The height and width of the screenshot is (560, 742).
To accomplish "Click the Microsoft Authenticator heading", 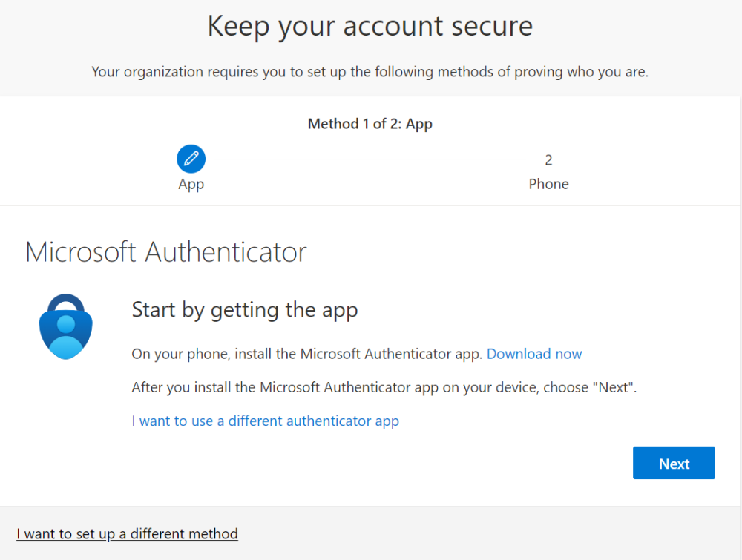I will tap(165, 252).
